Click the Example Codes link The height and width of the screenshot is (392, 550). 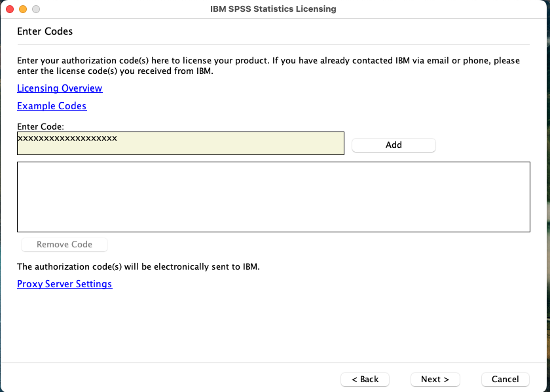52,106
